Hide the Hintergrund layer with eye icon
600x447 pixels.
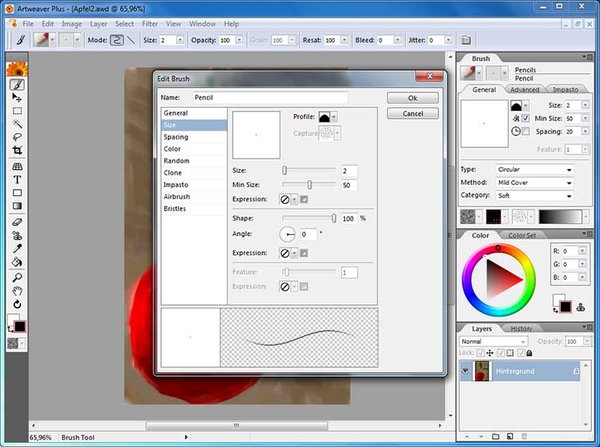467,371
